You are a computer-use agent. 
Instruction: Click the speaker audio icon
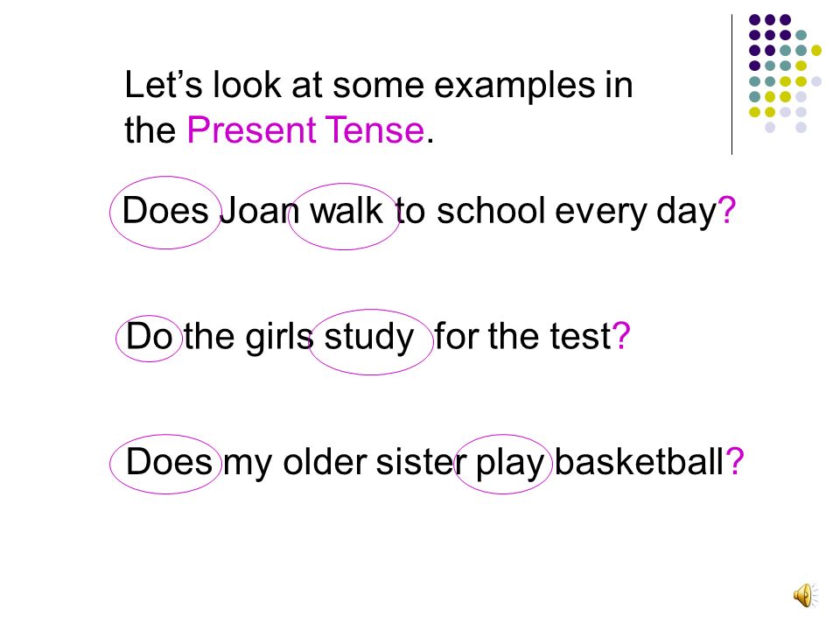pyautogui.click(x=805, y=596)
